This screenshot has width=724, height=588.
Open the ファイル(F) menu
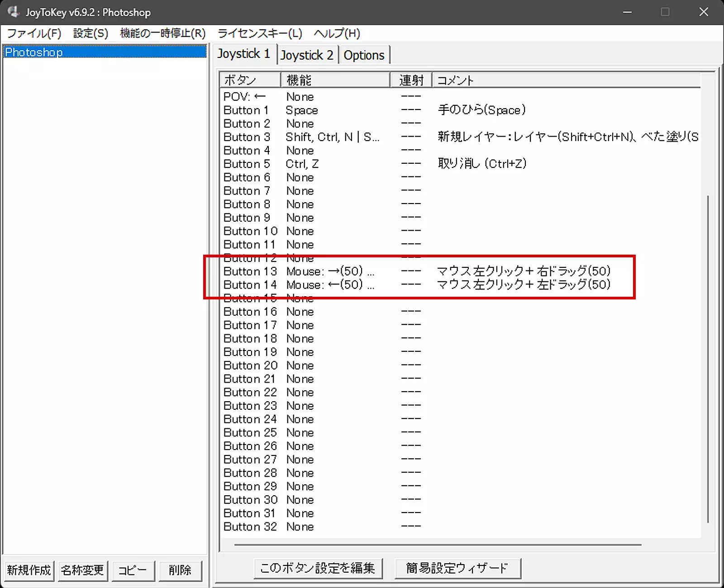34,33
